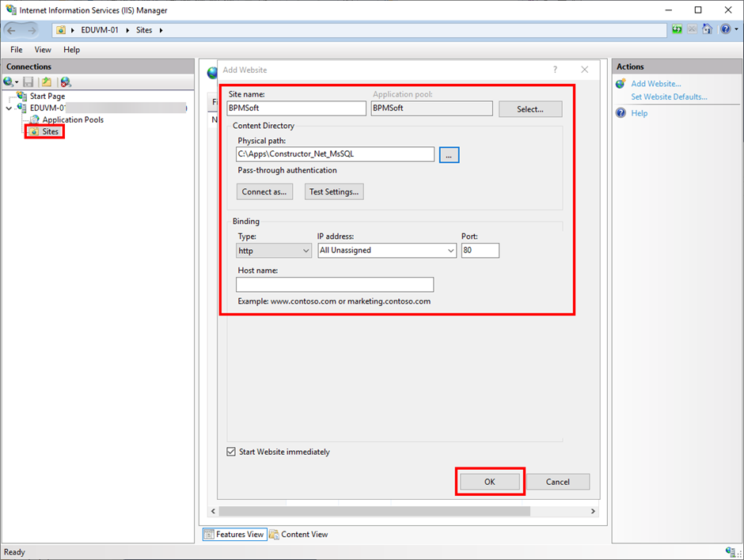
Task: Click the Help link in Actions pane
Action: 640,113
